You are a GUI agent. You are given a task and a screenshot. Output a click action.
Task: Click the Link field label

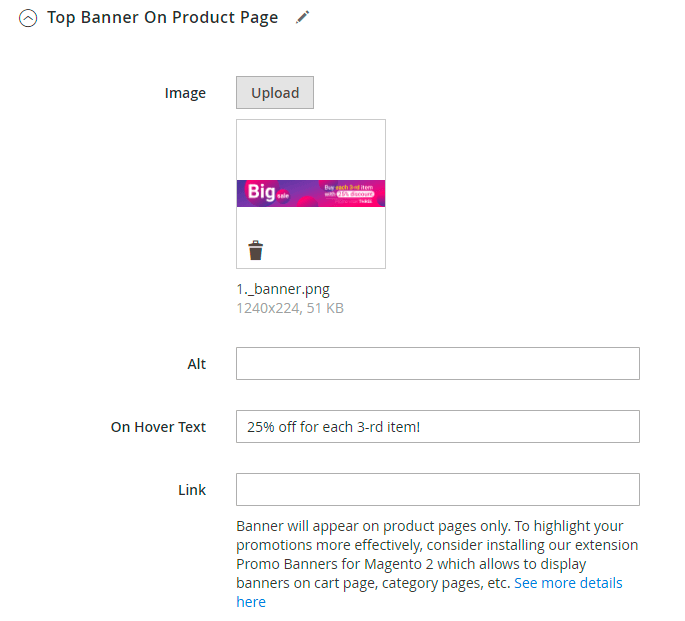pos(192,490)
